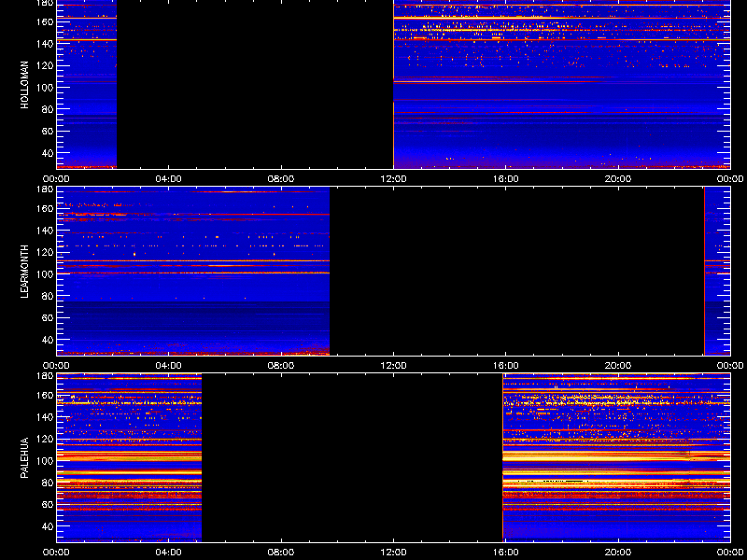This screenshot has width=747, height=560.
Task: Click the 160 frequency tick on Holloman axis
Action: coord(46,21)
